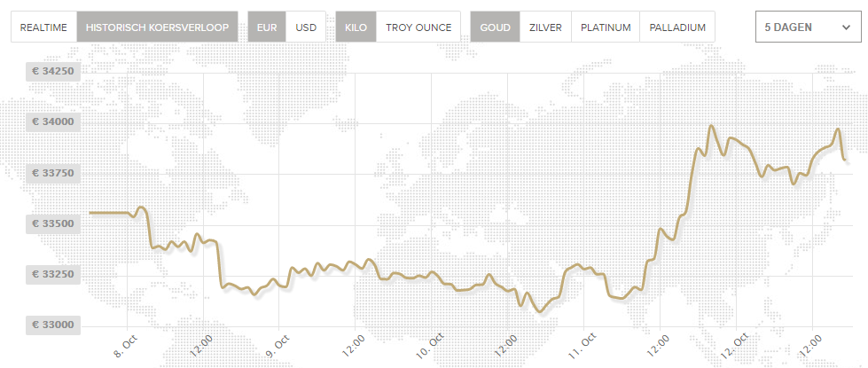Click the € 33500 axis label
Viewport: 868px width, 368px height.
click(x=53, y=223)
